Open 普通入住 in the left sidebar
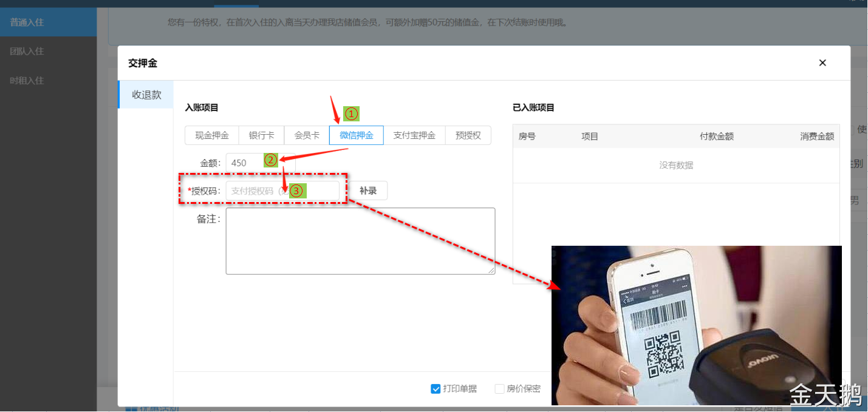Image resolution: width=868 pixels, height=412 pixels. coord(49,22)
